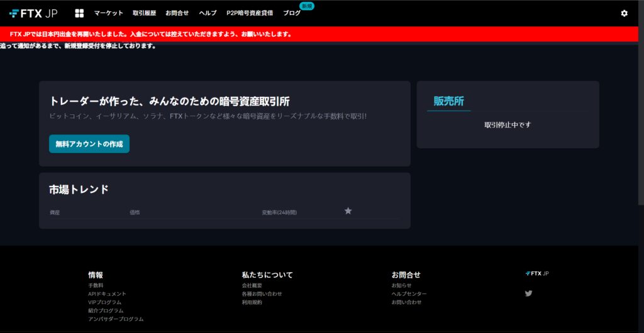Click the 市場トレンド heading
Image resolution: width=644 pixels, height=333 pixels.
[x=79, y=190]
